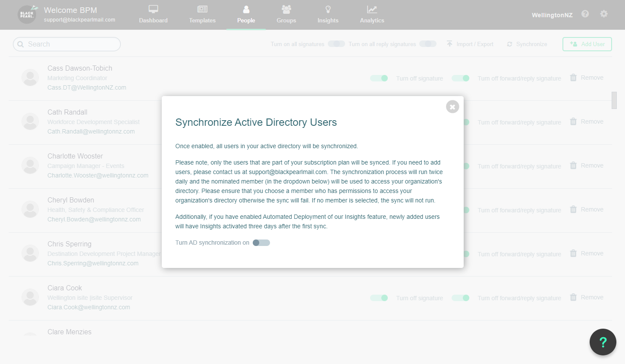
Task: Click the Search input field
Action: tap(66, 44)
